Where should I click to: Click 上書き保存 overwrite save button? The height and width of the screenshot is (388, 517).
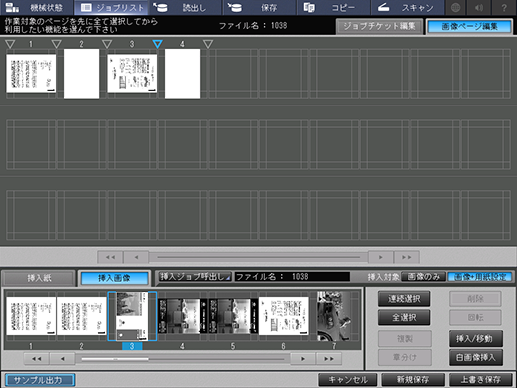pos(480,380)
